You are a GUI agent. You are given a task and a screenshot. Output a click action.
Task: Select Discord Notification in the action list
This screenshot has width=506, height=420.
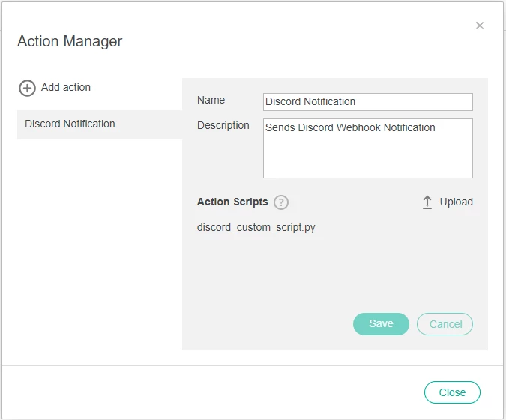[100, 124]
